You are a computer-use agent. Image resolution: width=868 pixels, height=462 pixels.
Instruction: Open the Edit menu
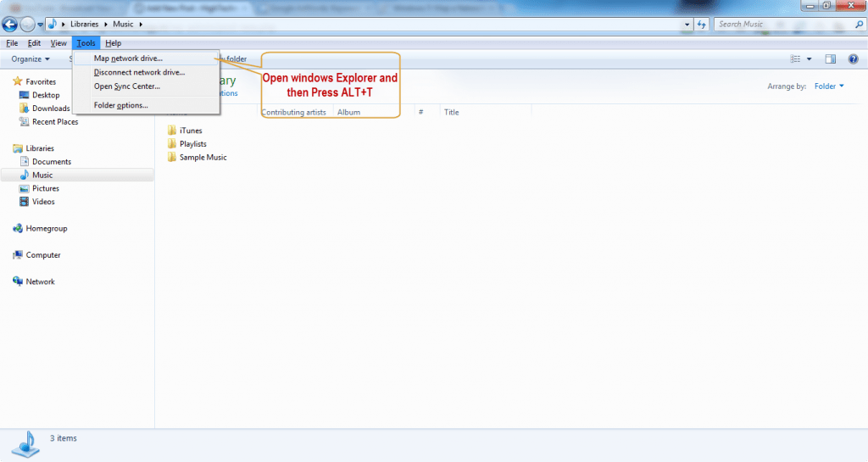[34, 43]
